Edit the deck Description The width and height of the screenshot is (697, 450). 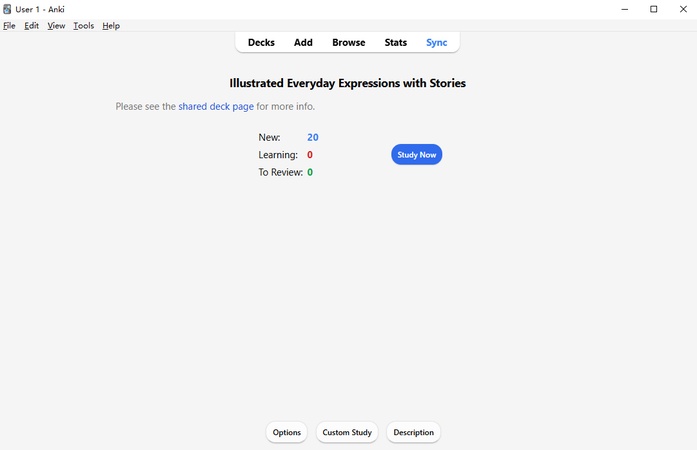click(413, 432)
